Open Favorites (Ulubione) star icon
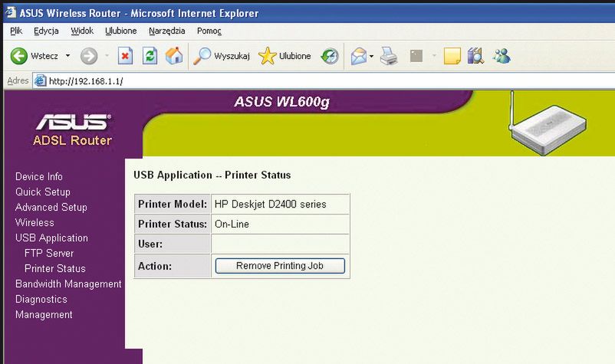Viewport: 615px width, 364px height. pos(267,56)
